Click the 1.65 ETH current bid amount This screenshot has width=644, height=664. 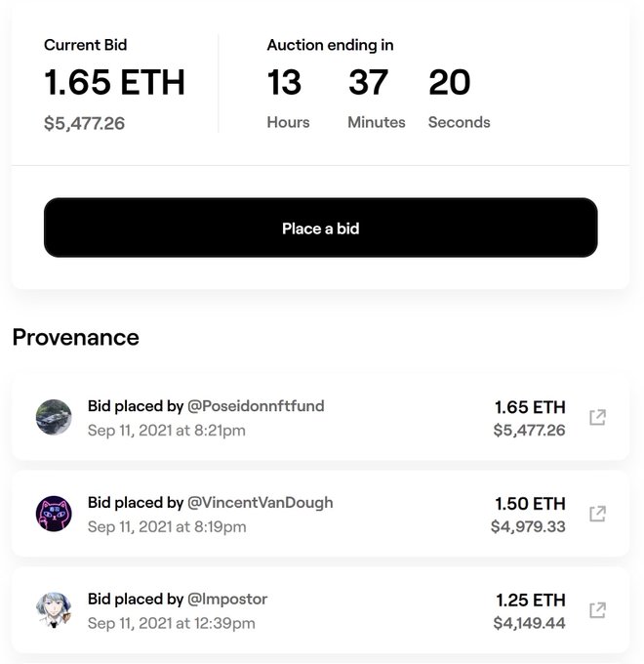click(x=114, y=83)
